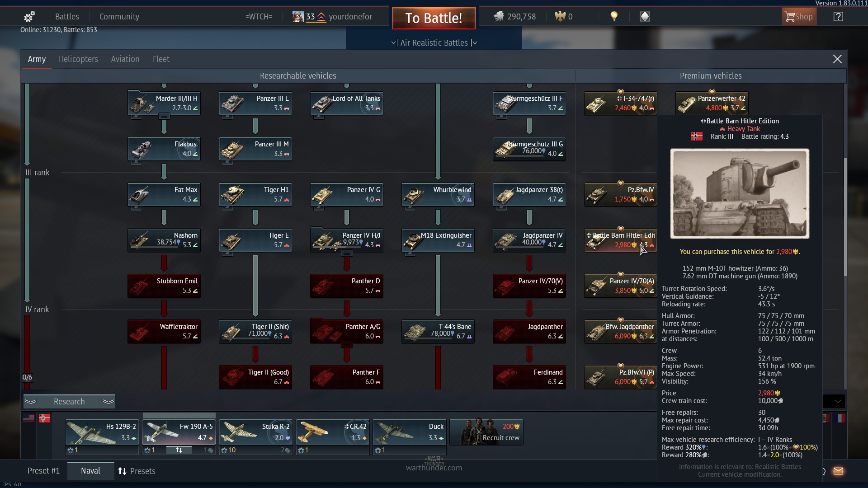Open the Fleet tab

click(x=161, y=59)
